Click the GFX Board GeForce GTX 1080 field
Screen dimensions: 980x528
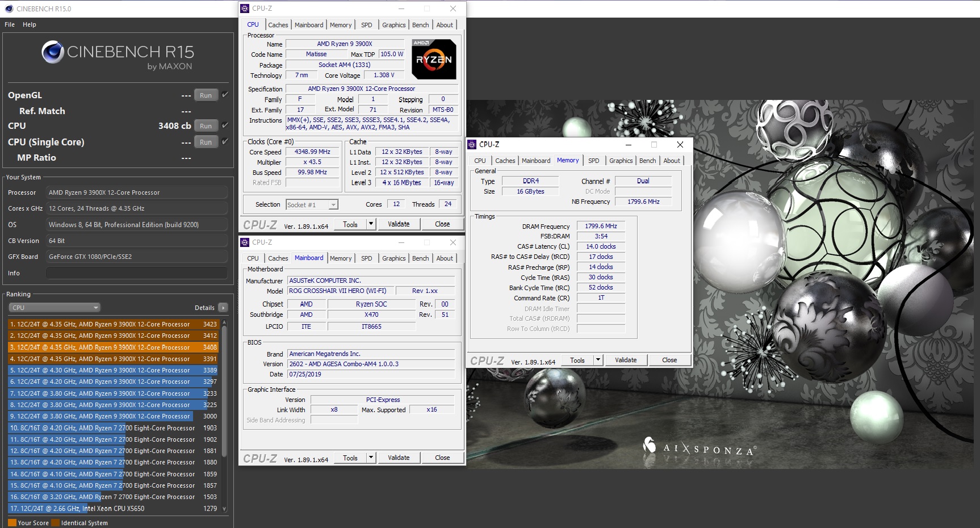pyautogui.click(x=137, y=257)
